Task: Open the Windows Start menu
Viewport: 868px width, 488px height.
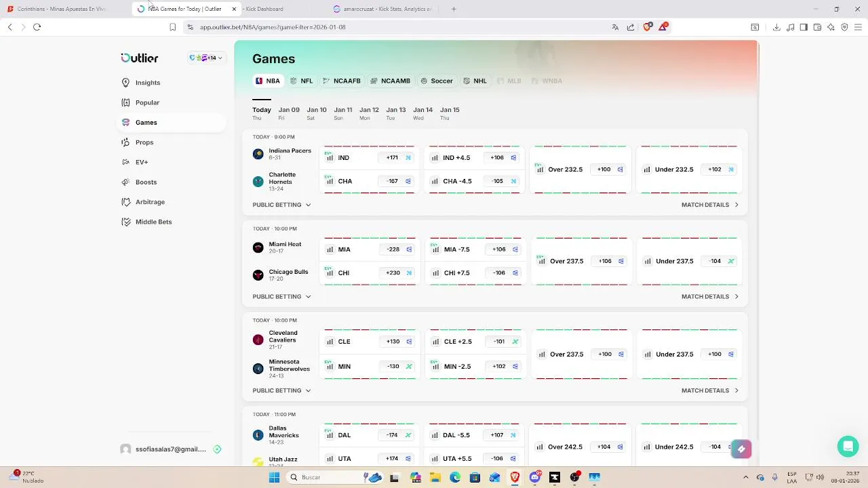Action: pyautogui.click(x=274, y=477)
